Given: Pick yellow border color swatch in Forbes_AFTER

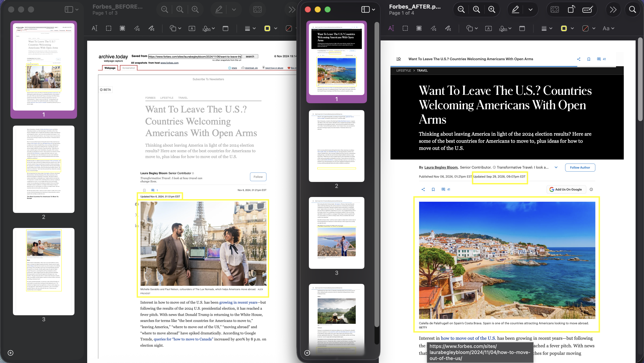Looking at the screenshot, I should click(x=564, y=28).
